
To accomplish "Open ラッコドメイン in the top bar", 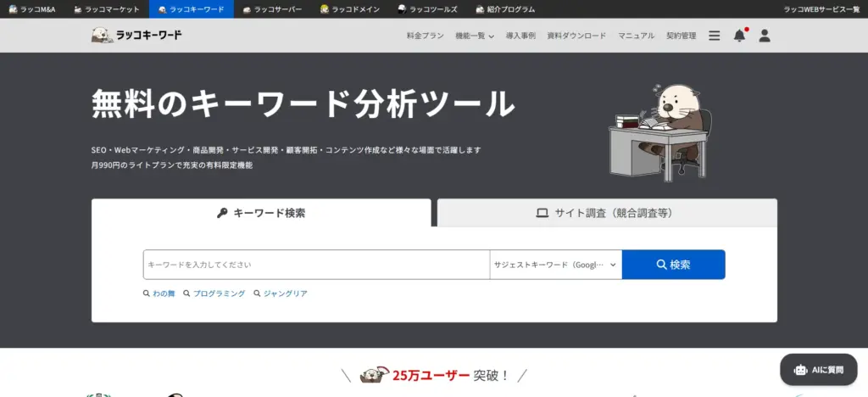I will 350,9.
